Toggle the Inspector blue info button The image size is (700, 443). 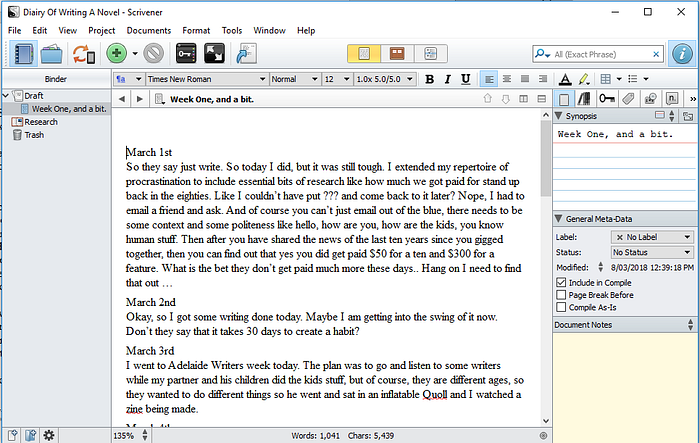coord(682,54)
